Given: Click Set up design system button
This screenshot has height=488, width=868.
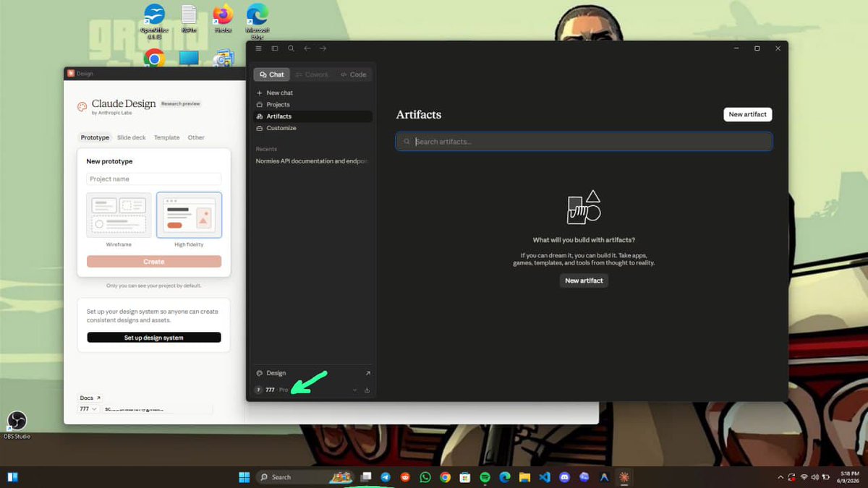Looking at the screenshot, I should [153, 338].
